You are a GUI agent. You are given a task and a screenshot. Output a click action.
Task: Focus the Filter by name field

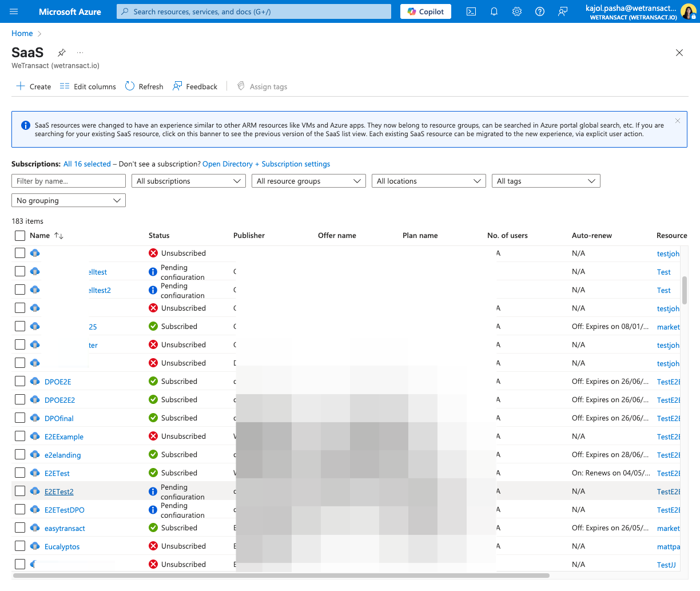coord(69,181)
